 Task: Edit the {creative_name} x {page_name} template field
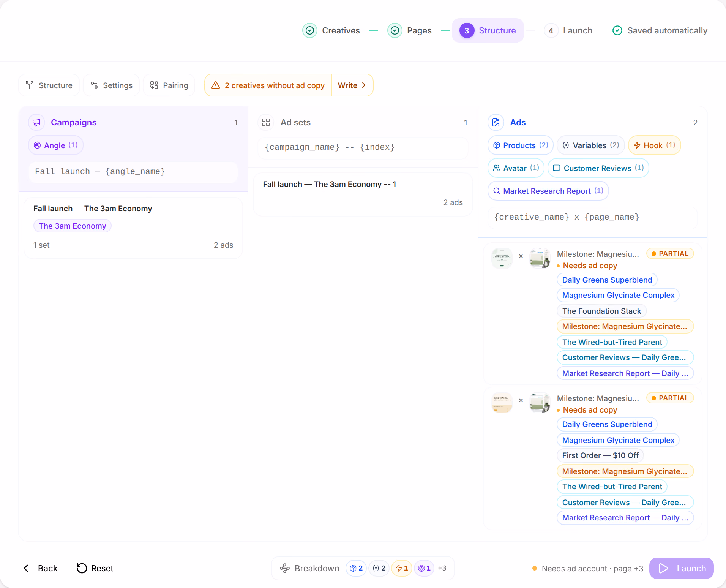pyautogui.click(x=592, y=217)
